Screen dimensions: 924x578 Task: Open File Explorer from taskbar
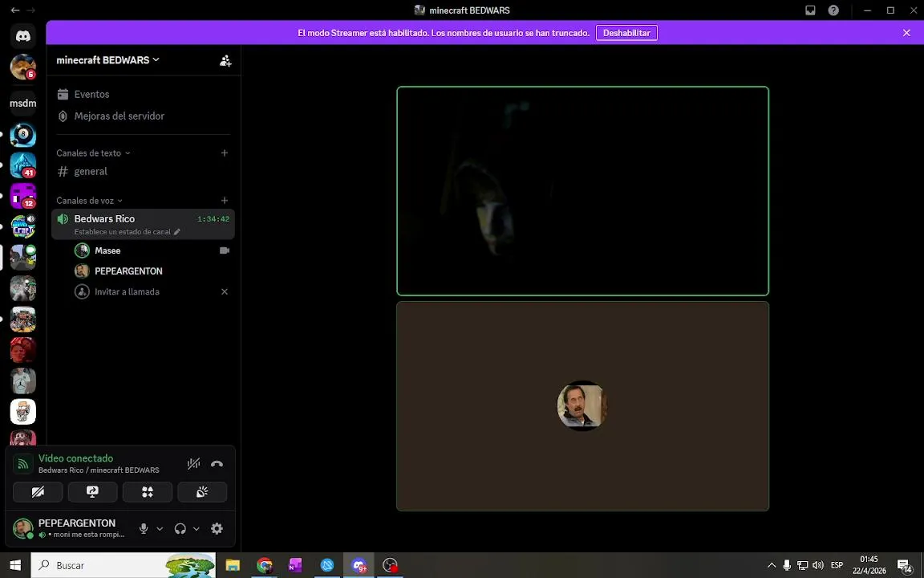click(233, 566)
